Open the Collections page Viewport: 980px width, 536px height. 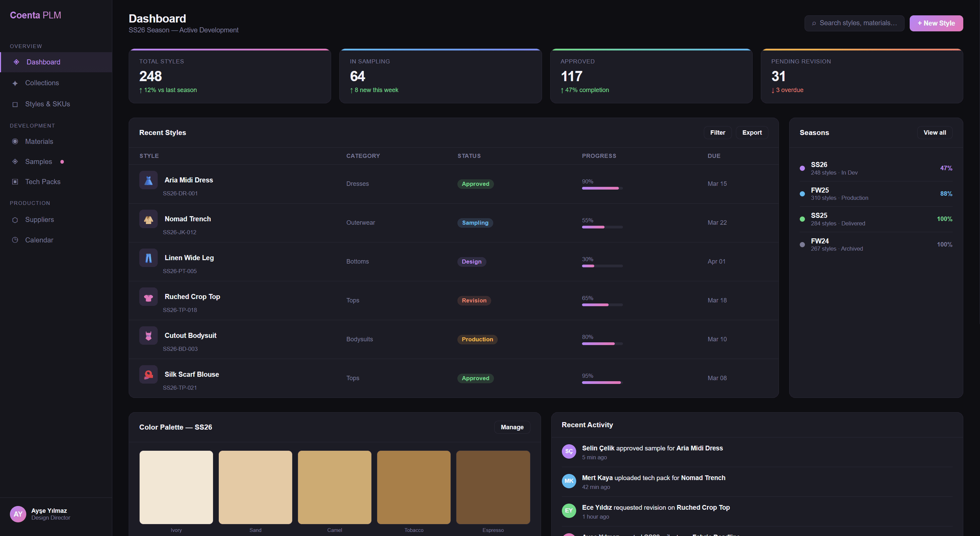[42, 83]
